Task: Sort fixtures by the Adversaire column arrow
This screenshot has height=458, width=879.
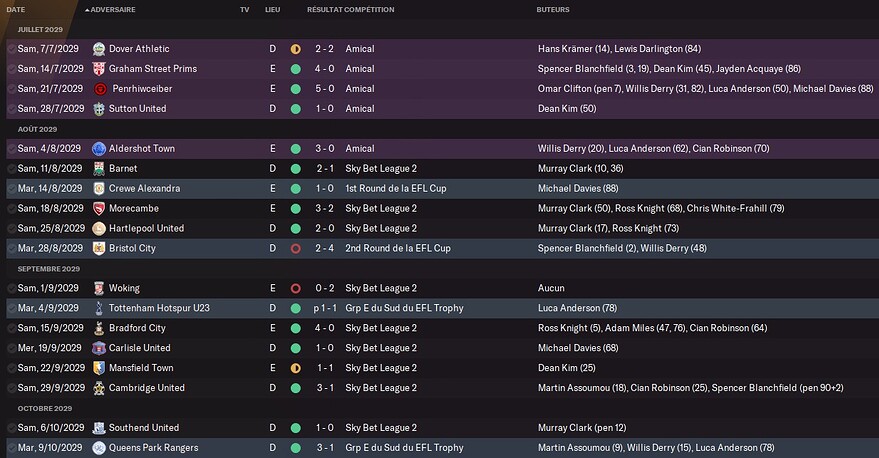Action: point(87,10)
